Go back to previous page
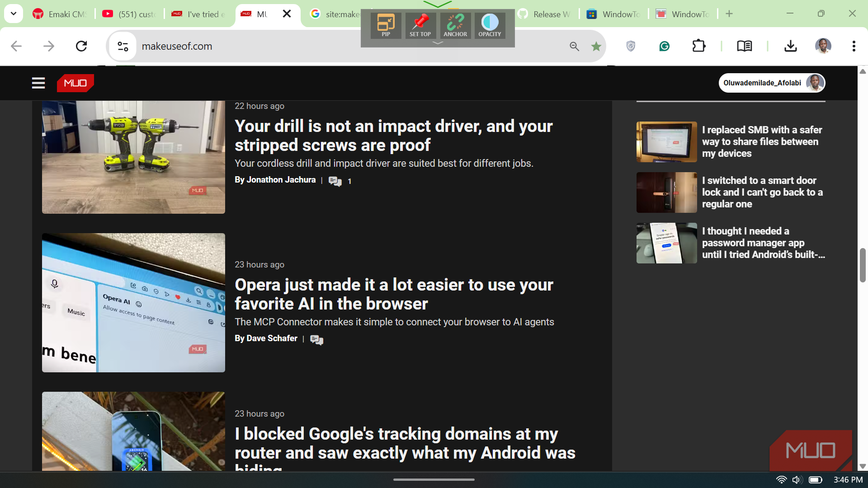The height and width of the screenshot is (488, 868). click(x=16, y=46)
